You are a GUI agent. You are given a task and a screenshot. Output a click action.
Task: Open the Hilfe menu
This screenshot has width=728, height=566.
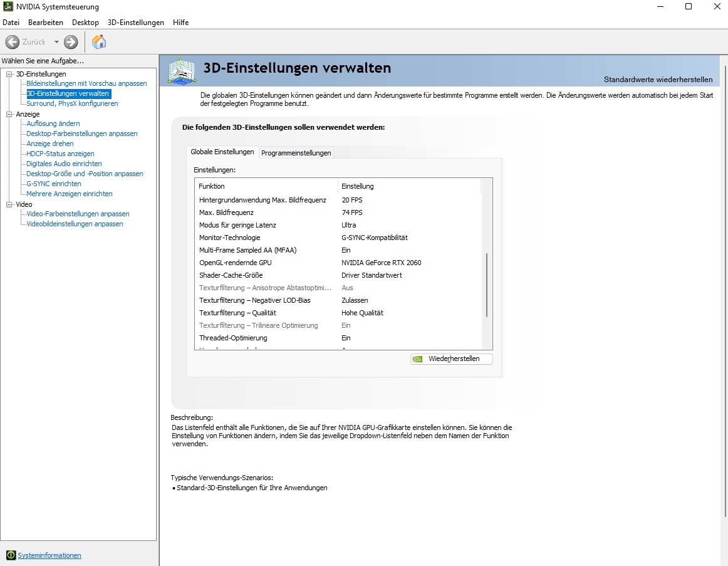(180, 23)
